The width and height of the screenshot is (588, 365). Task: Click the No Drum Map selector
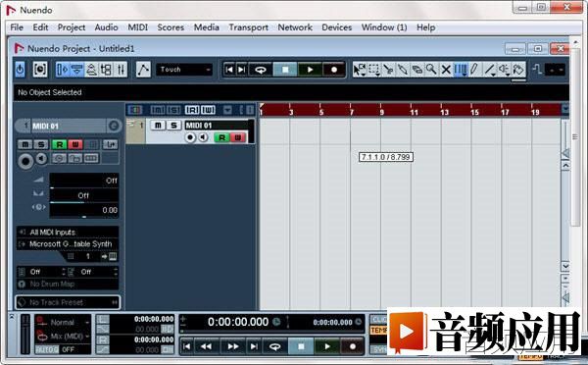(x=68, y=285)
